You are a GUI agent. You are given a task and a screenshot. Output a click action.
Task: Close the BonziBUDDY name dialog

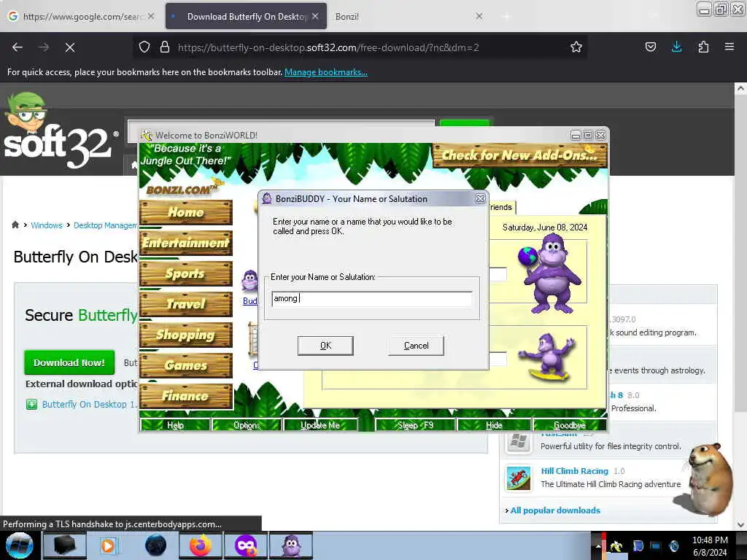coord(480,198)
